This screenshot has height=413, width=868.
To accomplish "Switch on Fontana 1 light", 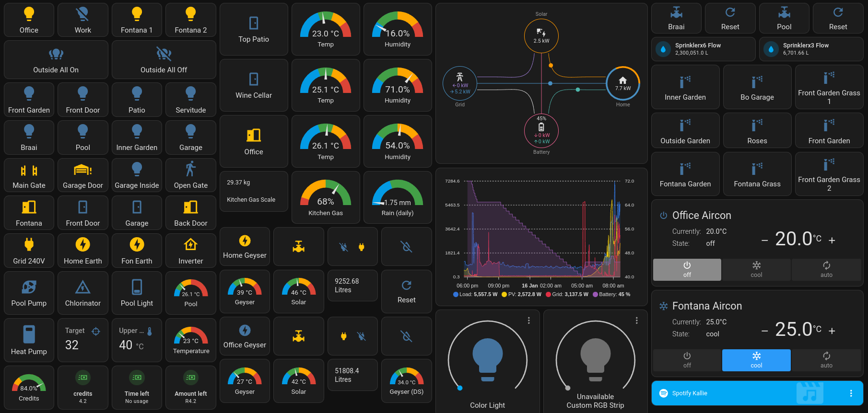I will coord(137,20).
